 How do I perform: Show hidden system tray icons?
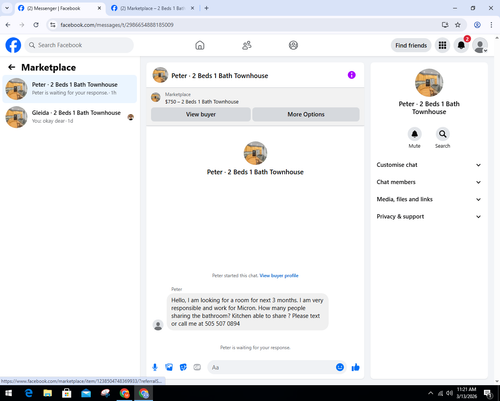coord(431,393)
